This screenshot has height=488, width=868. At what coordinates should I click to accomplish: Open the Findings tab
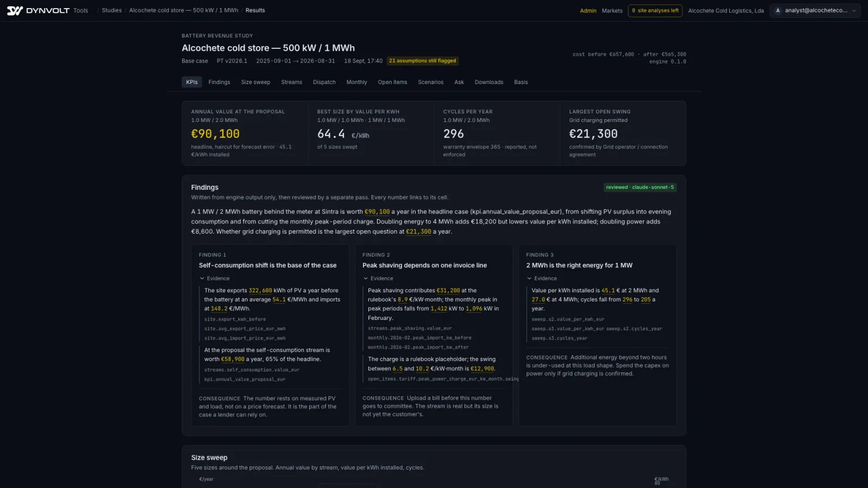[219, 82]
